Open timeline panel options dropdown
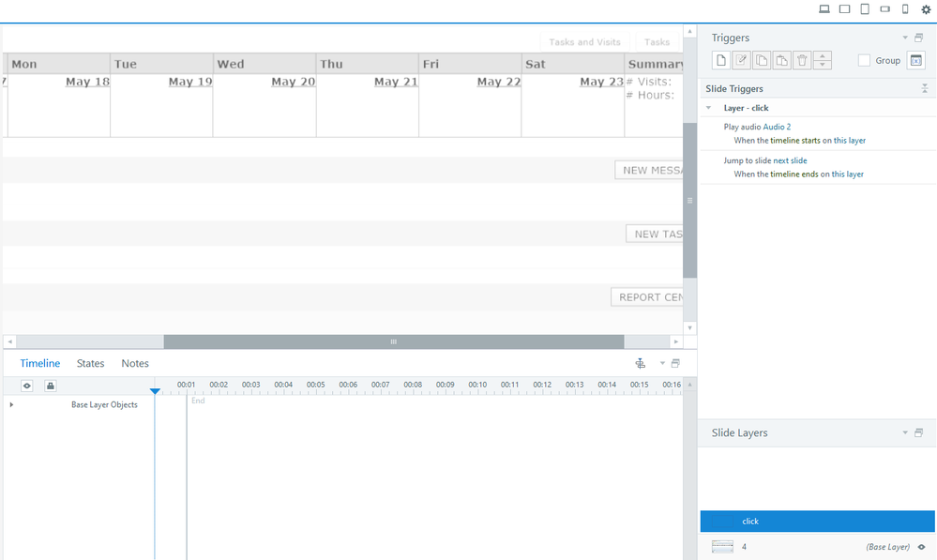The image size is (937, 560). coord(662,363)
